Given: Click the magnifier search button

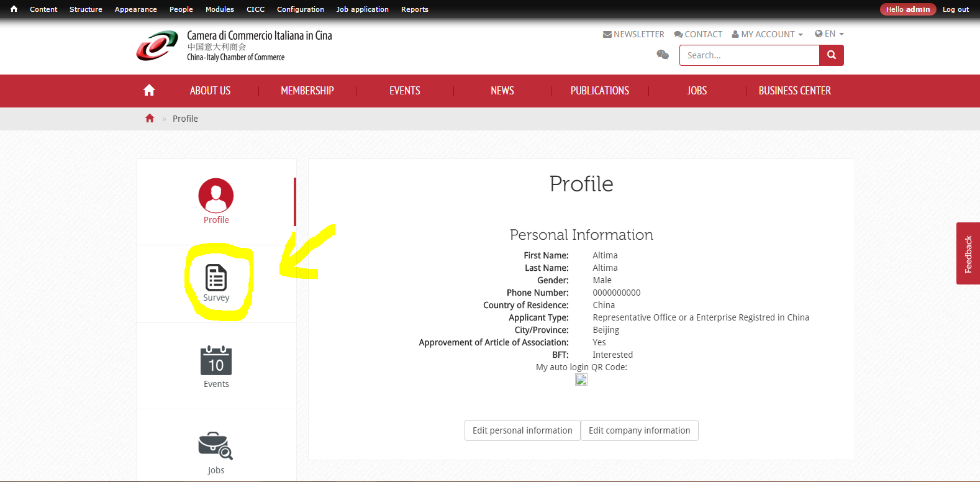Looking at the screenshot, I should click(x=832, y=55).
